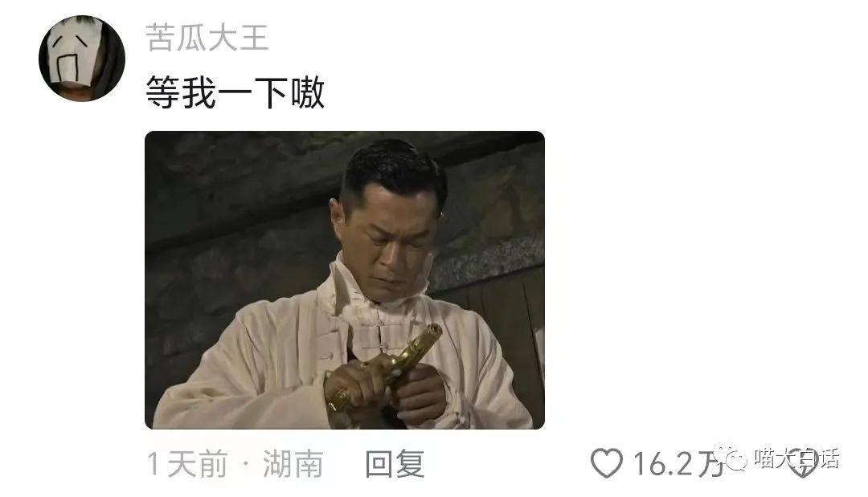The height and width of the screenshot is (497, 868).
Task: Click the stone wall background in image
Action: 232,221
